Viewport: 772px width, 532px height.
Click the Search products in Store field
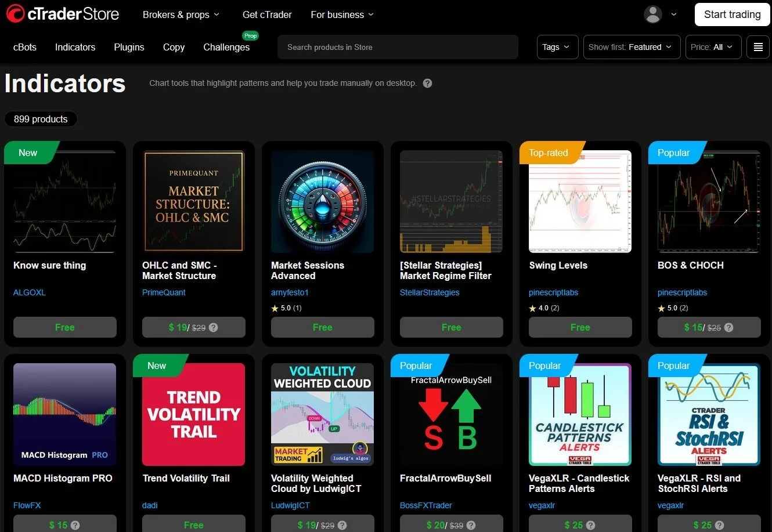click(x=398, y=47)
